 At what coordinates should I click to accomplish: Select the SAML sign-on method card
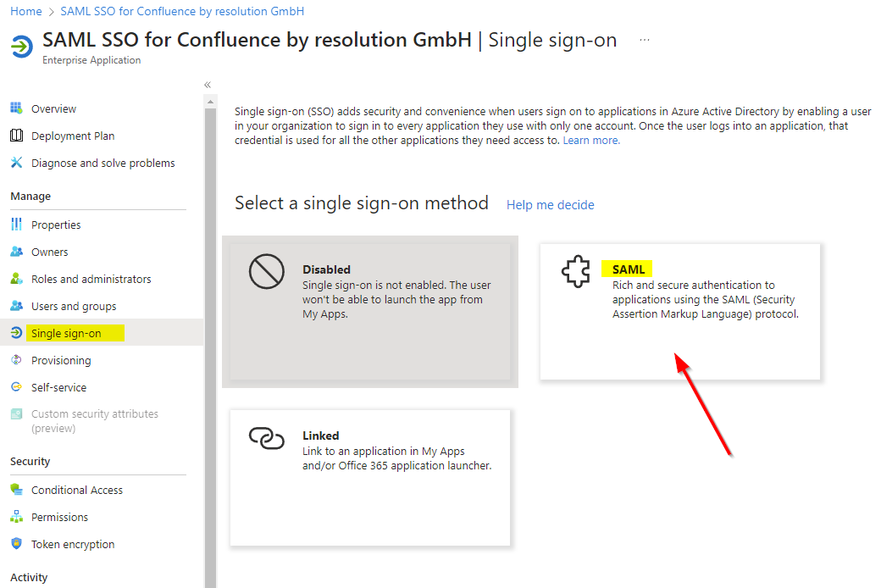click(679, 311)
